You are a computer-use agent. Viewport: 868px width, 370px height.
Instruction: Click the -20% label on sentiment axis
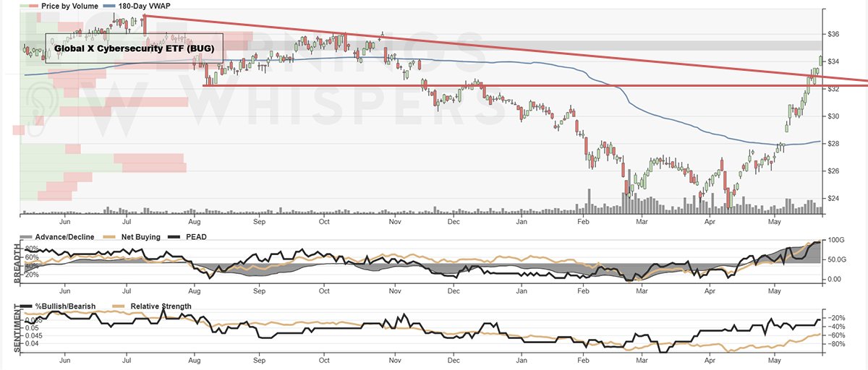click(835, 318)
